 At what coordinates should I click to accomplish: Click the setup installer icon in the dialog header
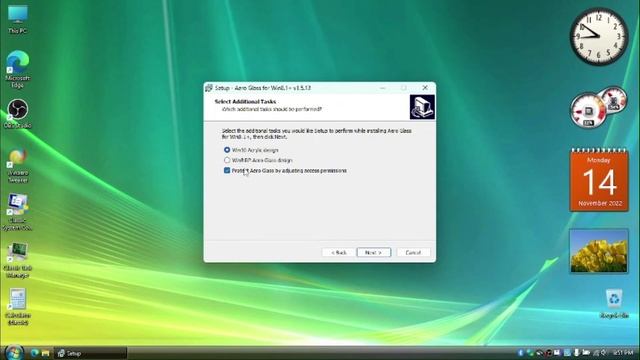[422, 107]
